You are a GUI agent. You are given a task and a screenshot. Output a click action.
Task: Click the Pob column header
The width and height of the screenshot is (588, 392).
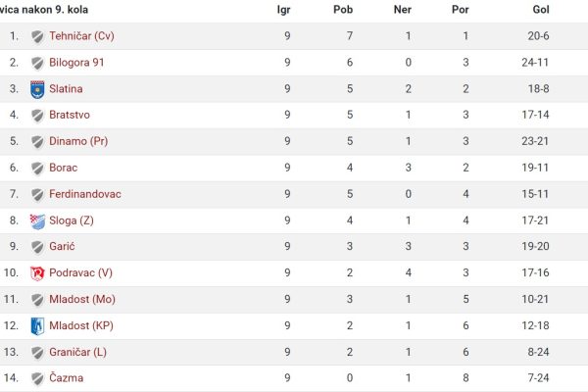point(343,10)
